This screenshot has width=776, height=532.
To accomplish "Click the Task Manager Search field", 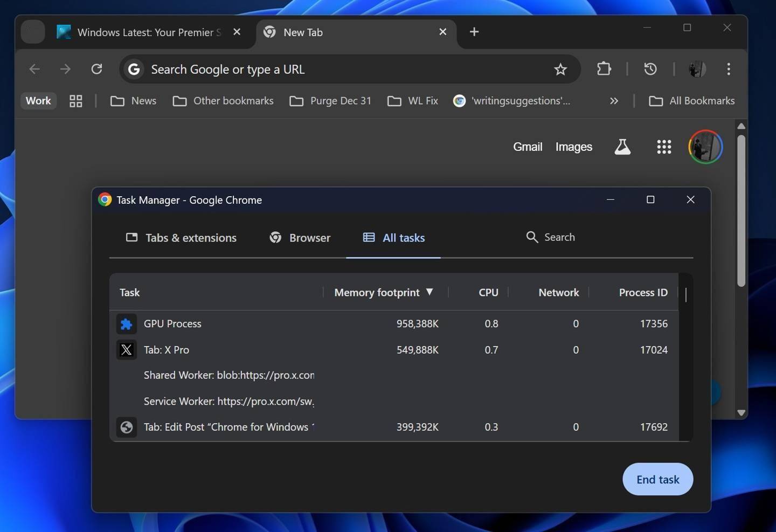I will coord(559,237).
